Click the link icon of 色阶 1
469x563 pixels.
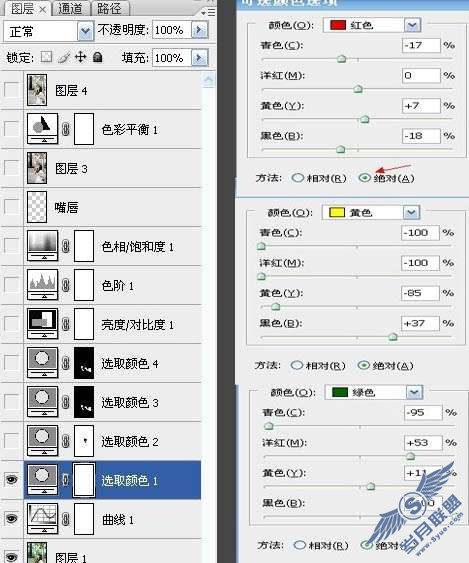click(66, 285)
